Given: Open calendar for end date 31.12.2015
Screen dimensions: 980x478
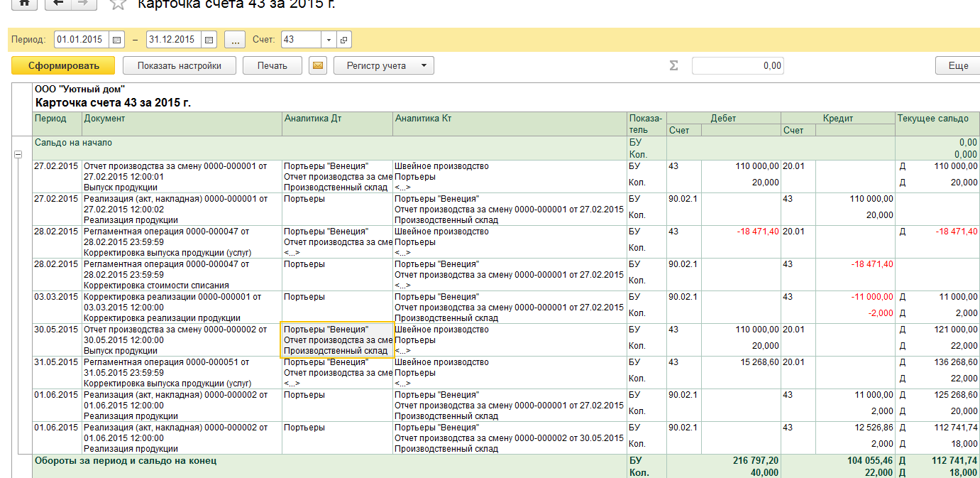Looking at the screenshot, I should (x=209, y=40).
